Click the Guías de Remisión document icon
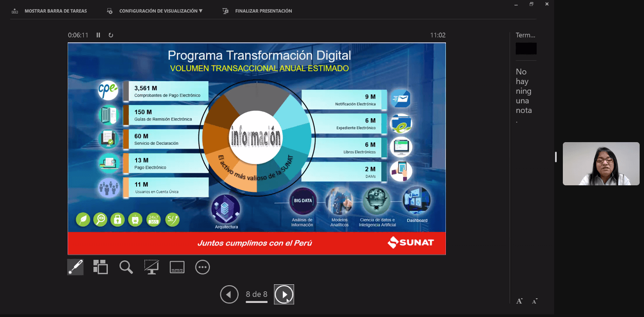The height and width of the screenshot is (317, 644). click(x=108, y=115)
